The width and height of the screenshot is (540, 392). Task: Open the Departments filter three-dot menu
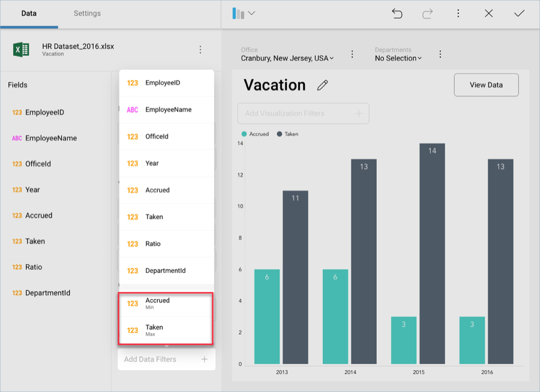coord(440,55)
